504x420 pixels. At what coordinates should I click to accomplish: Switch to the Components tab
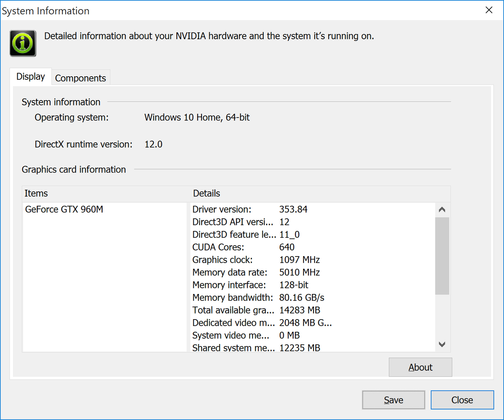tap(80, 78)
